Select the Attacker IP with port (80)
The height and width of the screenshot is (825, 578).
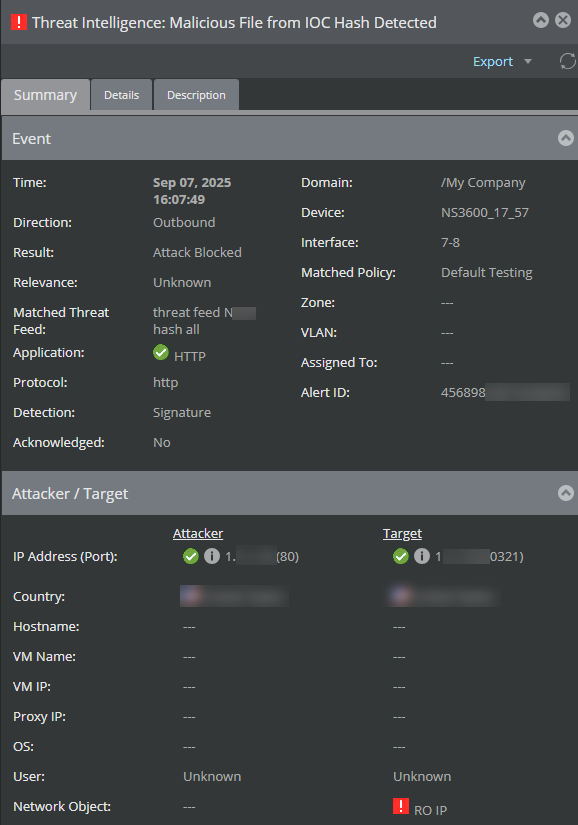click(262, 556)
